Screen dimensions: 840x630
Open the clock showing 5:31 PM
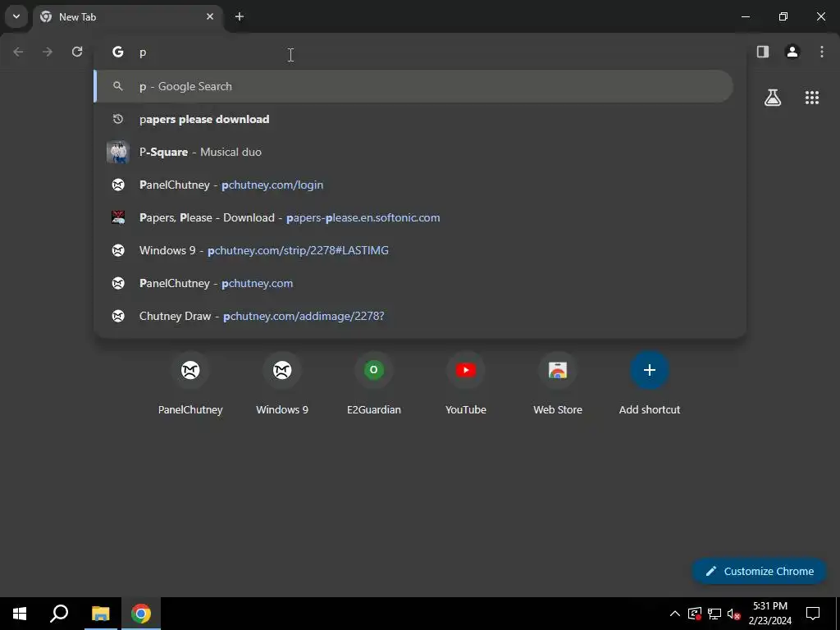(769, 614)
